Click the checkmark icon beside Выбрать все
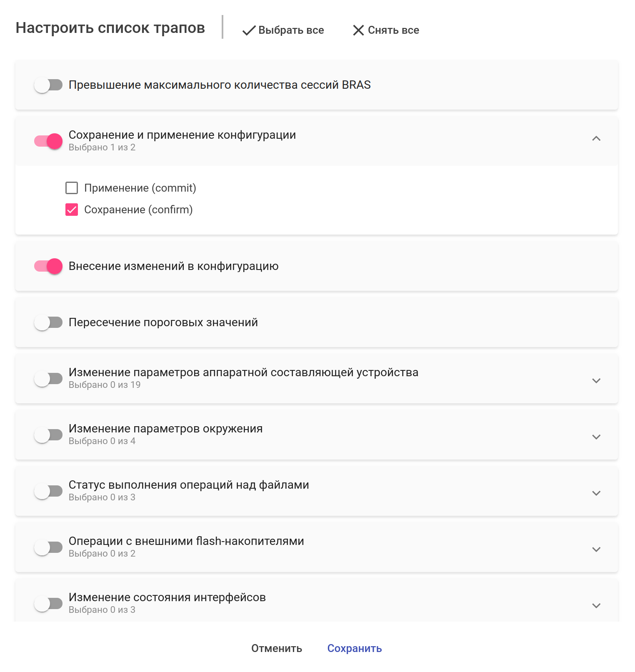This screenshot has width=635, height=672. click(249, 30)
